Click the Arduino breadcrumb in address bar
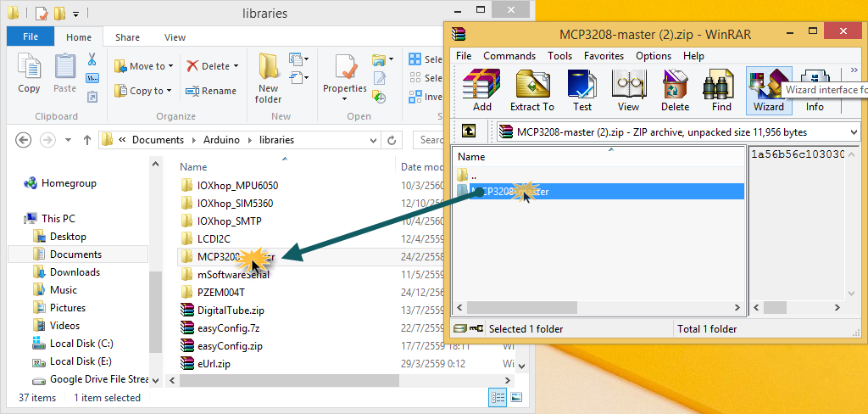 tap(222, 140)
